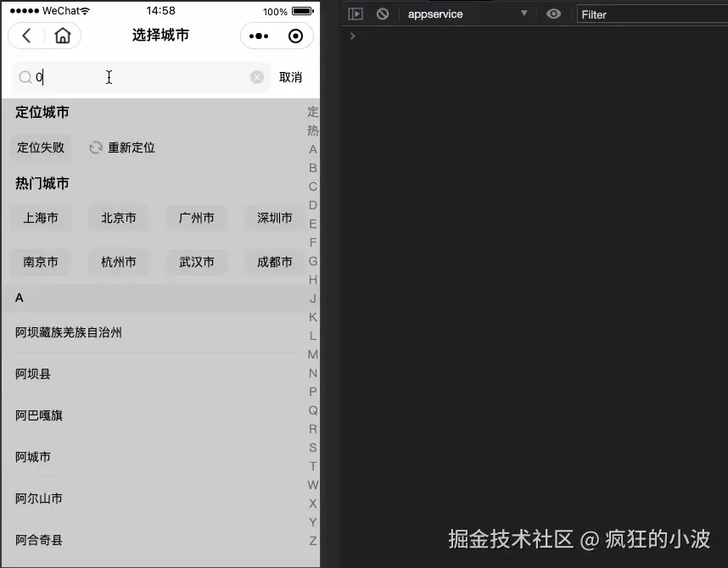Click the run panel icon in devtools toolbar
The width and height of the screenshot is (728, 568).
tap(356, 14)
